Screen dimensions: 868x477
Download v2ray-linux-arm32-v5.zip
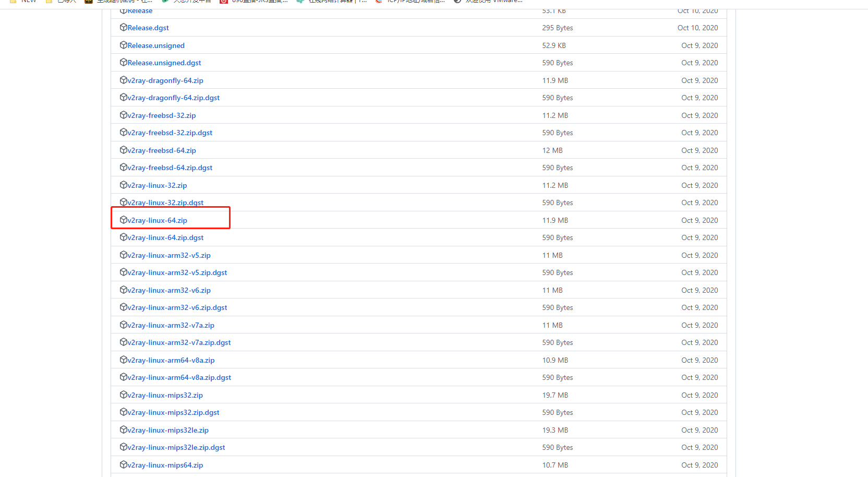(x=169, y=255)
